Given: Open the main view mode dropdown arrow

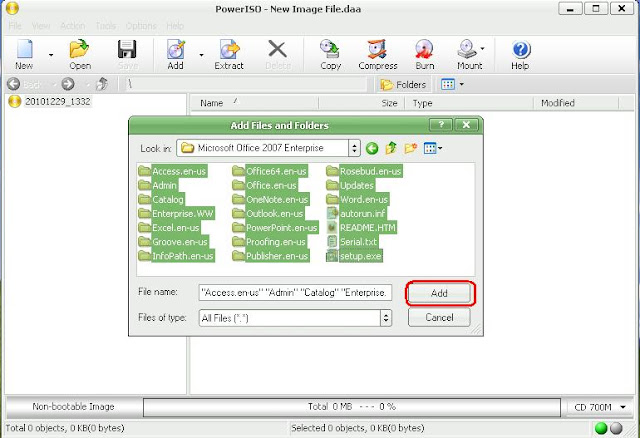Looking at the screenshot, I should 462,84.
